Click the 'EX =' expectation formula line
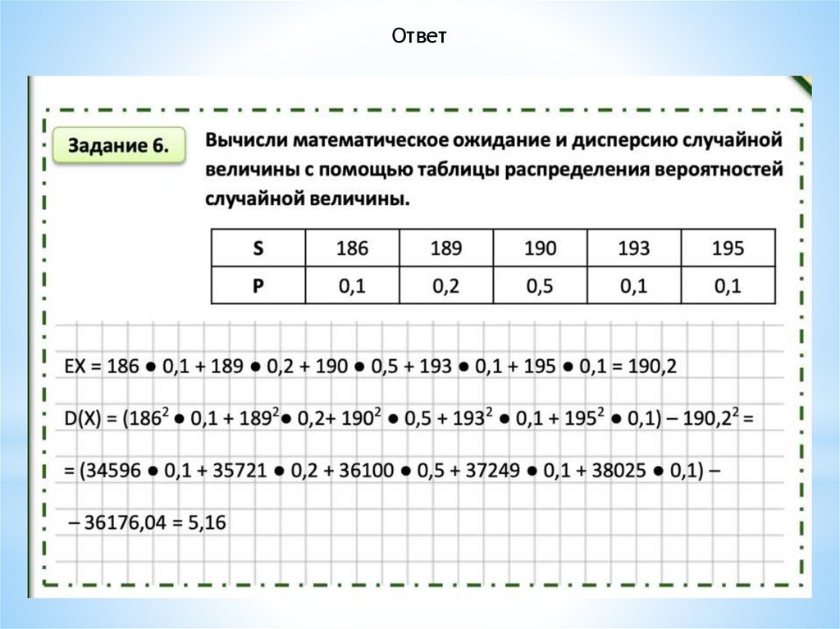Viewport: 840px width, 629px height. [x=370, y=367]
